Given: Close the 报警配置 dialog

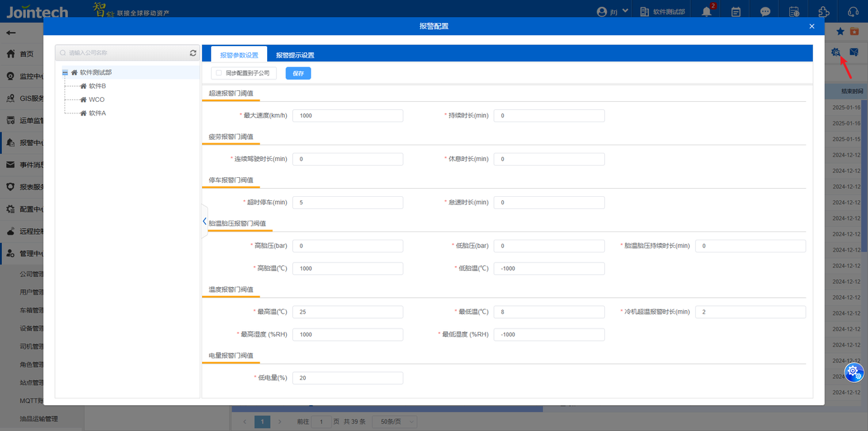Looking at the screenshot, I should click(x=812, y=26).
